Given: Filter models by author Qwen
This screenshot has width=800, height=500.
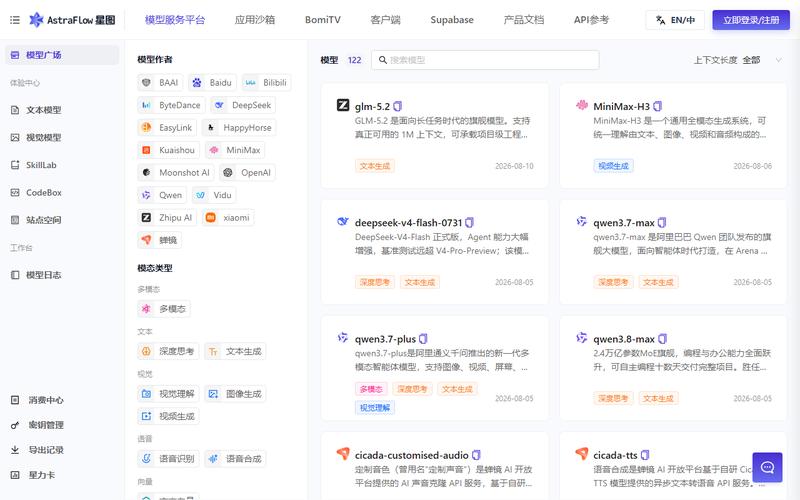Looking at the screenshot, I should [x=162, y=195].
